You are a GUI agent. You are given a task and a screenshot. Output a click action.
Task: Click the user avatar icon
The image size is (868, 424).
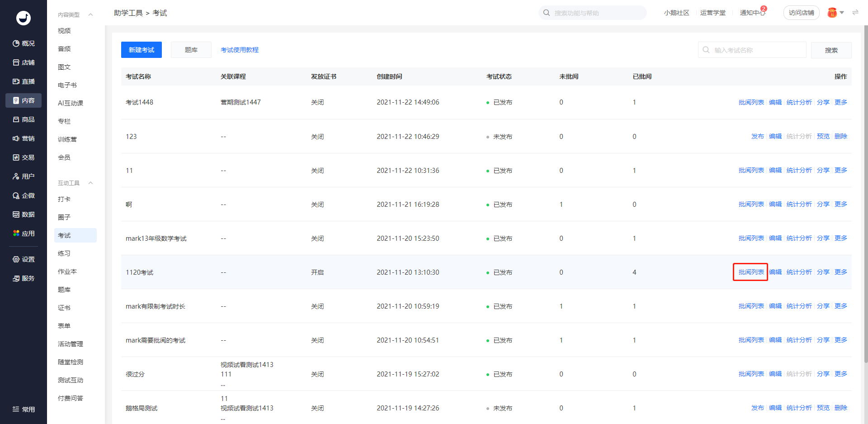832,13
